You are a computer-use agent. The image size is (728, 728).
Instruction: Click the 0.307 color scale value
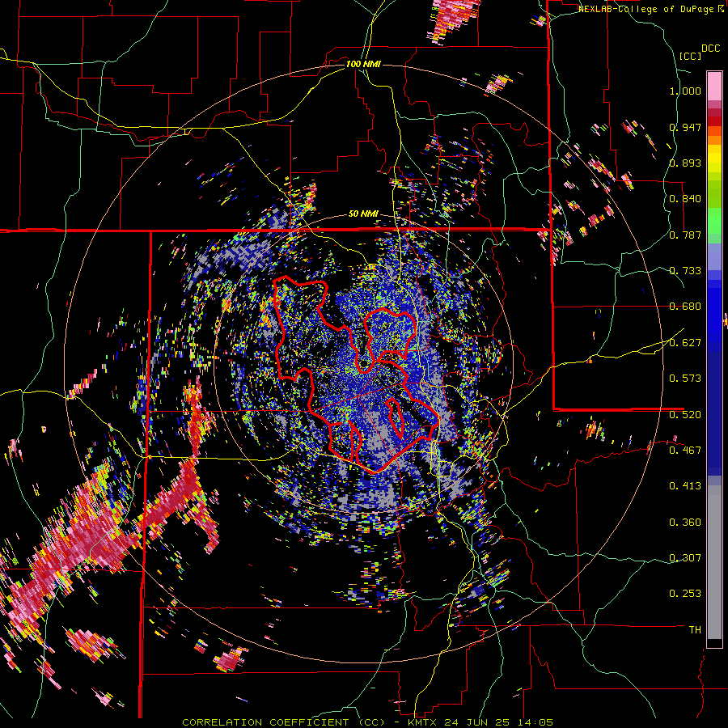tap(685, 558)
